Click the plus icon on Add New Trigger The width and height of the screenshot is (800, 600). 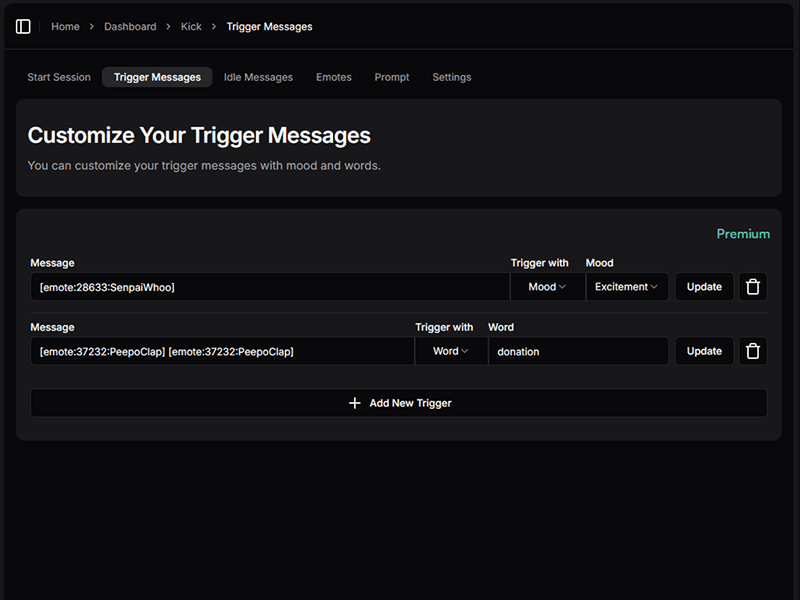[355, 403]
